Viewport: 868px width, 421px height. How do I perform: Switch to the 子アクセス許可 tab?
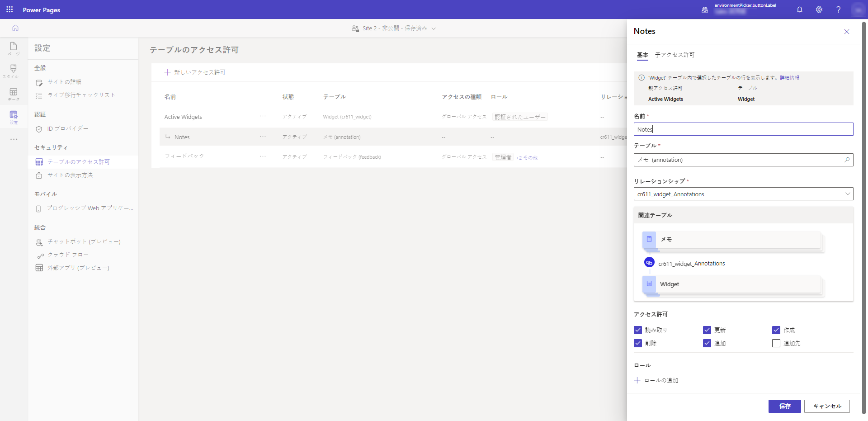click(675, 55)
